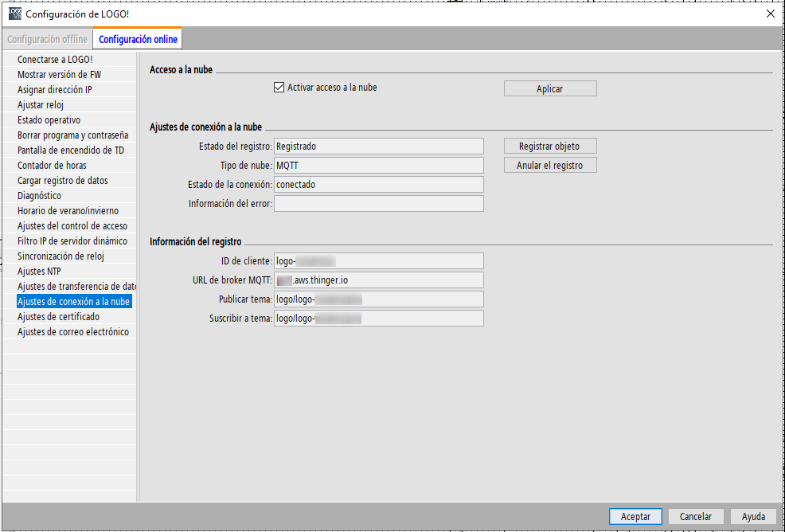Select Mostrar versión de FW item

(x=59, y=75)
